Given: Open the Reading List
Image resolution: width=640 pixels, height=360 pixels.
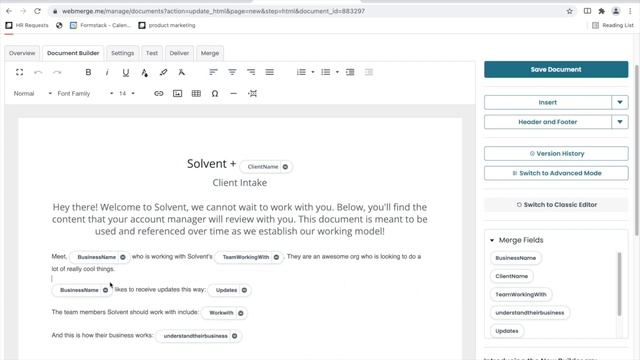Looking at the screenshot, I should click(x=613, y=25).
